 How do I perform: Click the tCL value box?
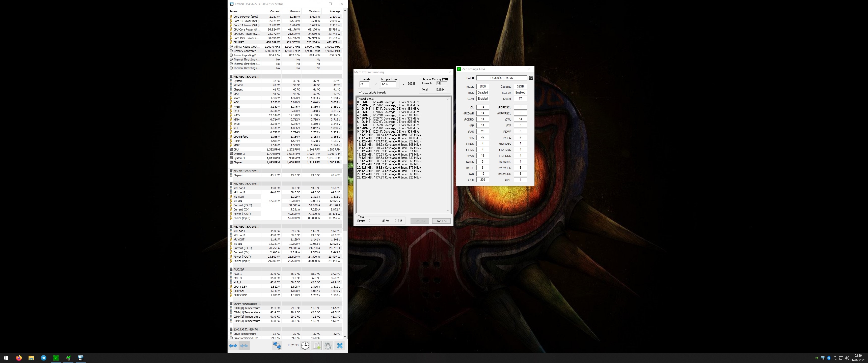click(x=482, y=107)
